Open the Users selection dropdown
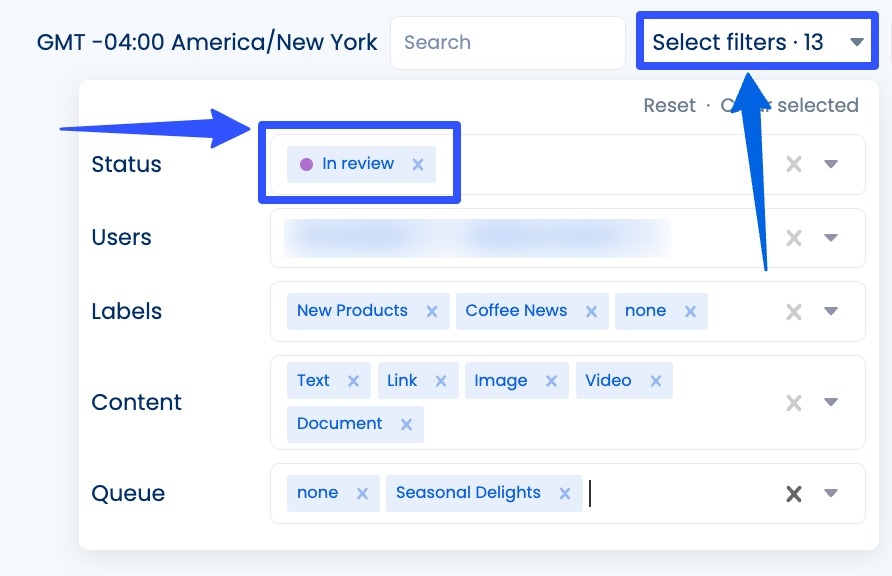 [x=831, y=238]
